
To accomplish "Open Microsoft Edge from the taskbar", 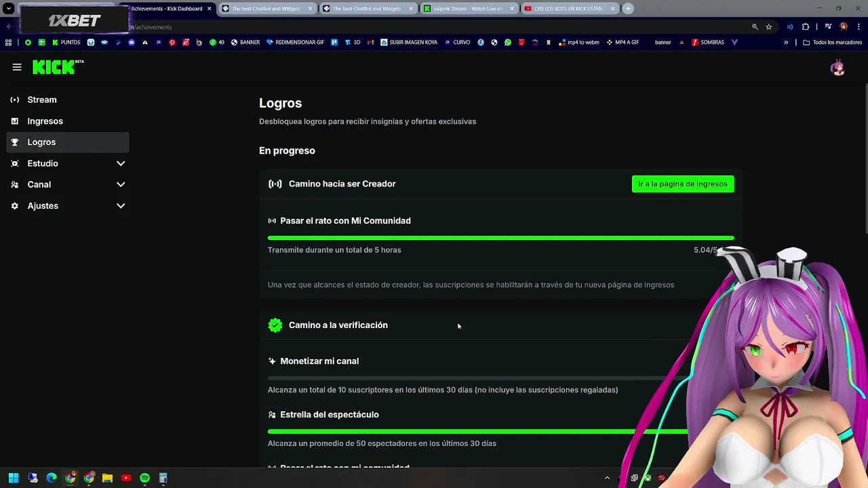I will [52, 478].
